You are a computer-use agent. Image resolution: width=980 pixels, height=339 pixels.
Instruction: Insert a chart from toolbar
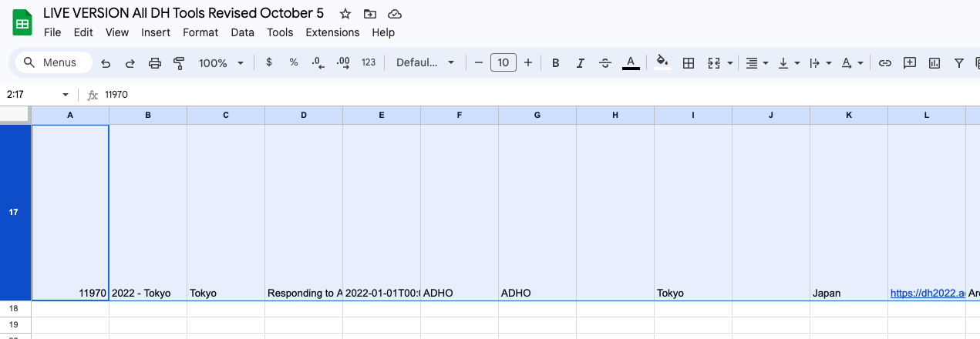[x=935, y=63]
